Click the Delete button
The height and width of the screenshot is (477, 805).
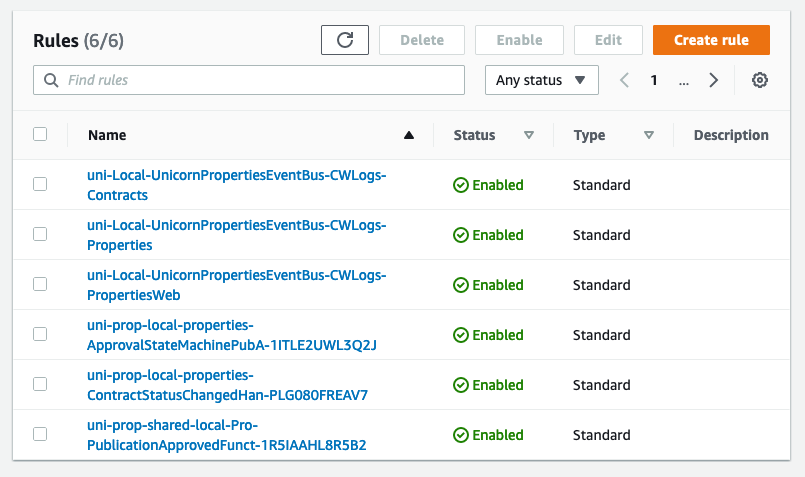coord(422,40)
